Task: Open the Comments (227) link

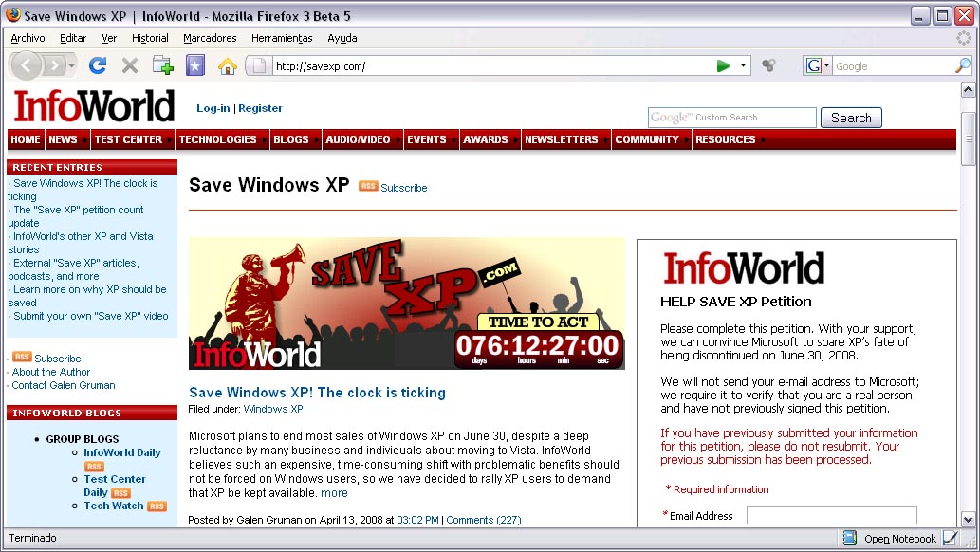Action: click(x=484, y=520)
